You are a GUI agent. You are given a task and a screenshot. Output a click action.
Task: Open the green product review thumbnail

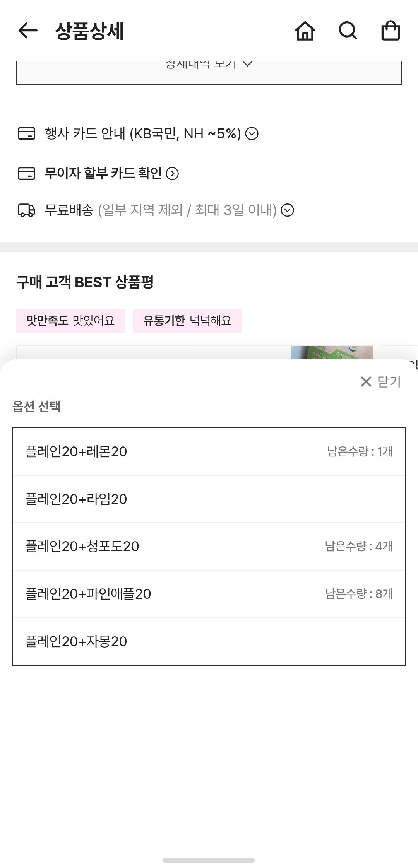point(332,353)
